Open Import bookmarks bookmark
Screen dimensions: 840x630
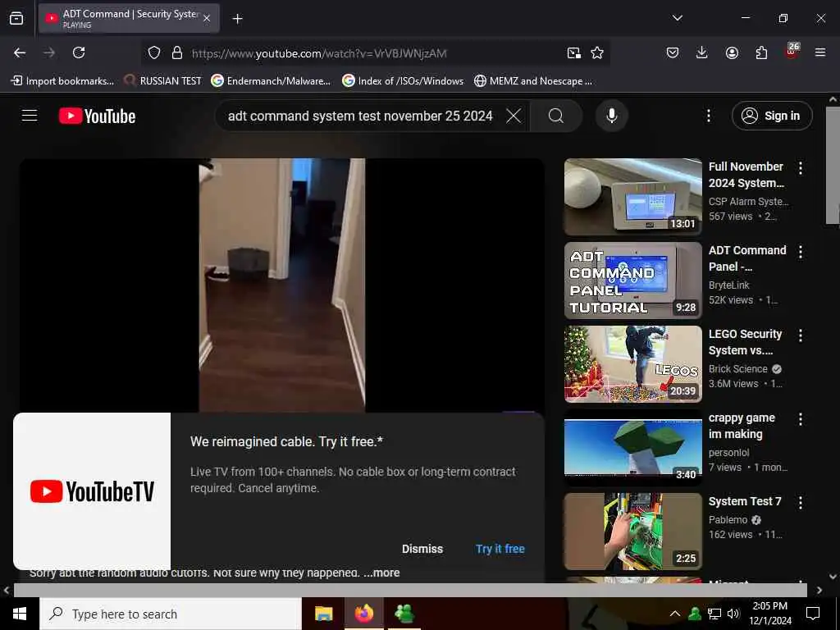pos(62,81)
